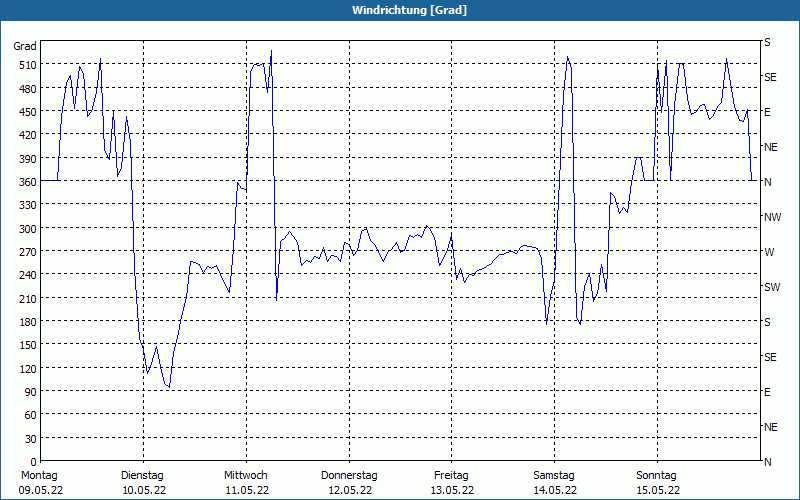Click the NW compass label on right axis
The height and width of the screenshot is (500, 800).
(772, 217)
